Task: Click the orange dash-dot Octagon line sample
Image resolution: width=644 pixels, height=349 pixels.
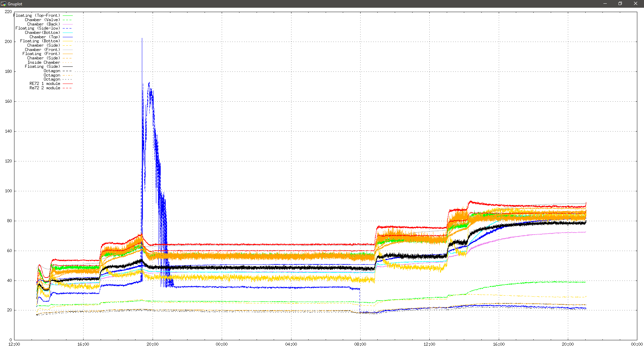Action: [x=68, y=75]
